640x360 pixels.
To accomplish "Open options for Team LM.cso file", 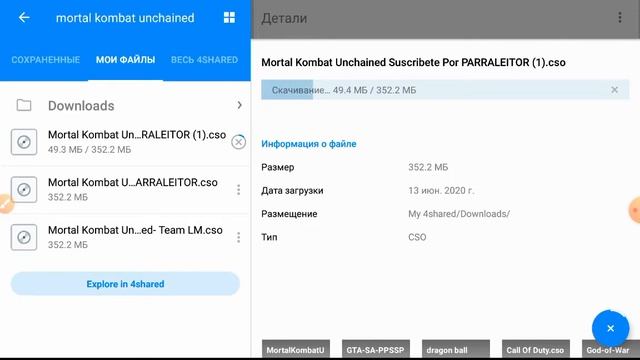I will [x=238, y=238].
